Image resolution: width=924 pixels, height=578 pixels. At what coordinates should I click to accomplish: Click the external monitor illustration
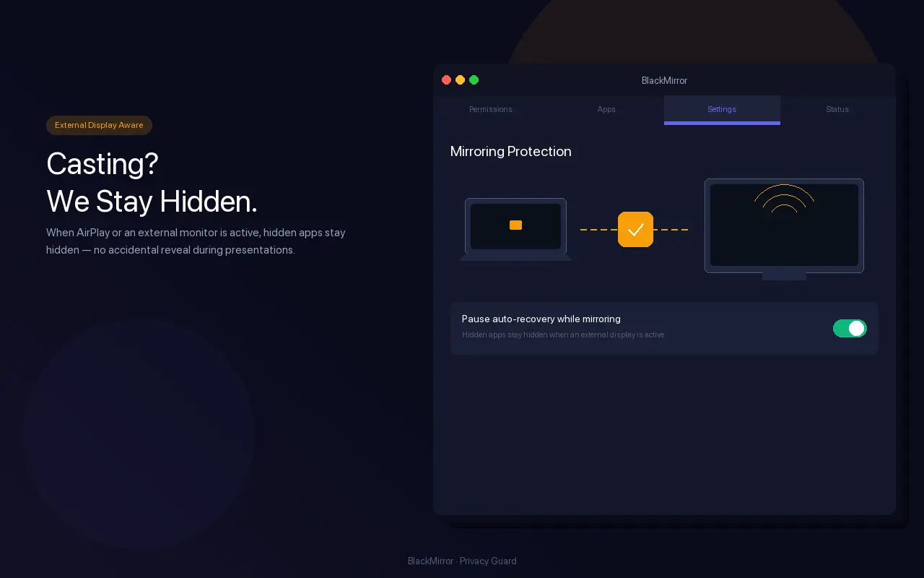[784, 229]
